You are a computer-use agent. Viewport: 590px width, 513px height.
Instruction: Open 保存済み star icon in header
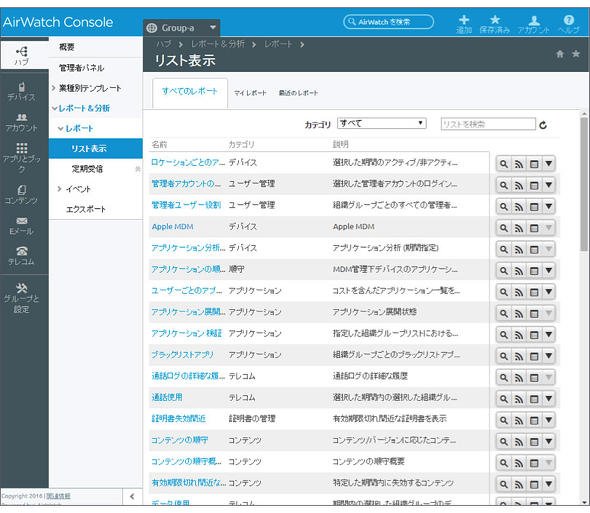494,24
